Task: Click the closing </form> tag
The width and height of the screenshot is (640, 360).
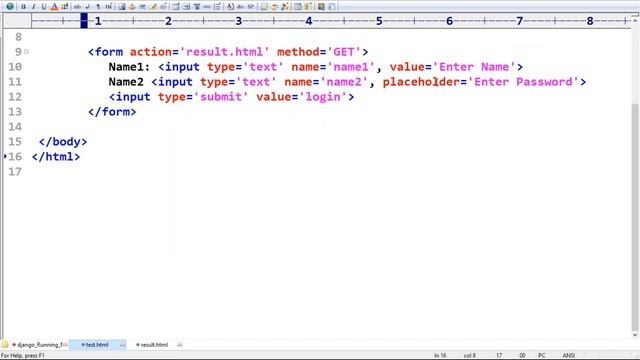Action: 112,112
